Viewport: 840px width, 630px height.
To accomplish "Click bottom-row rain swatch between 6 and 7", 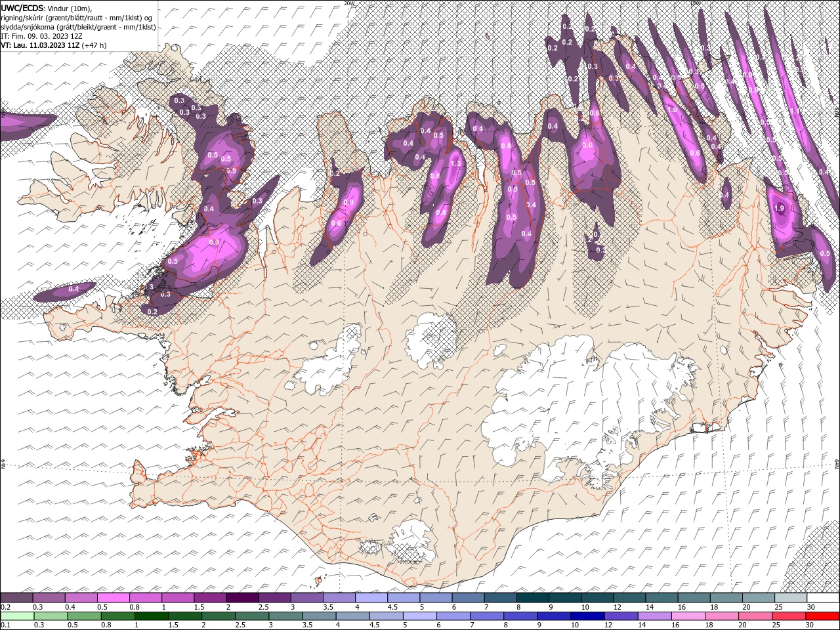I will click(453, 616).
